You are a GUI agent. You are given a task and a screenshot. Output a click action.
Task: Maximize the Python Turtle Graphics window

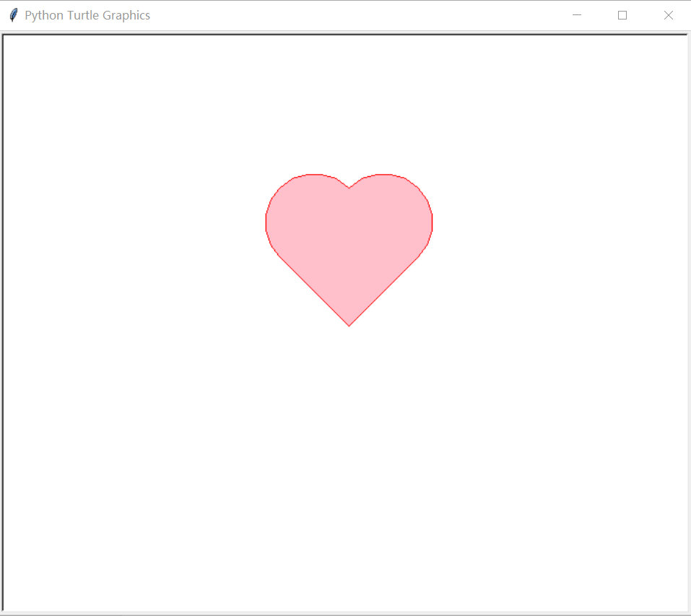pos(622,14)
